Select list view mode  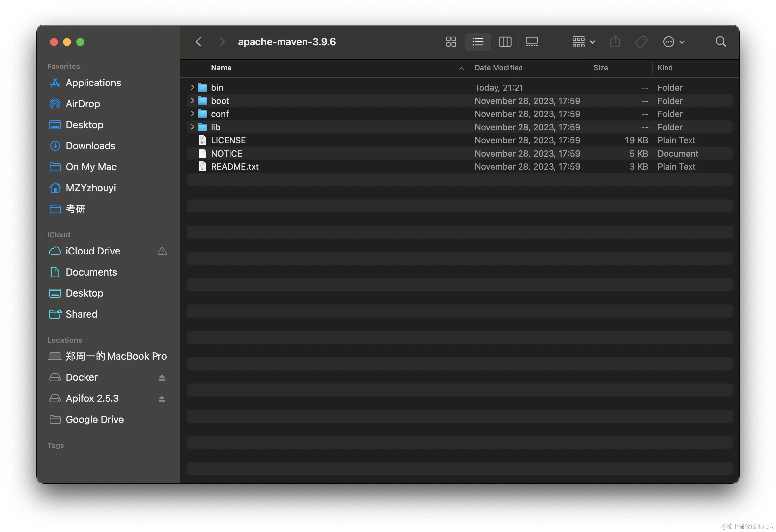tap(478, 42)
